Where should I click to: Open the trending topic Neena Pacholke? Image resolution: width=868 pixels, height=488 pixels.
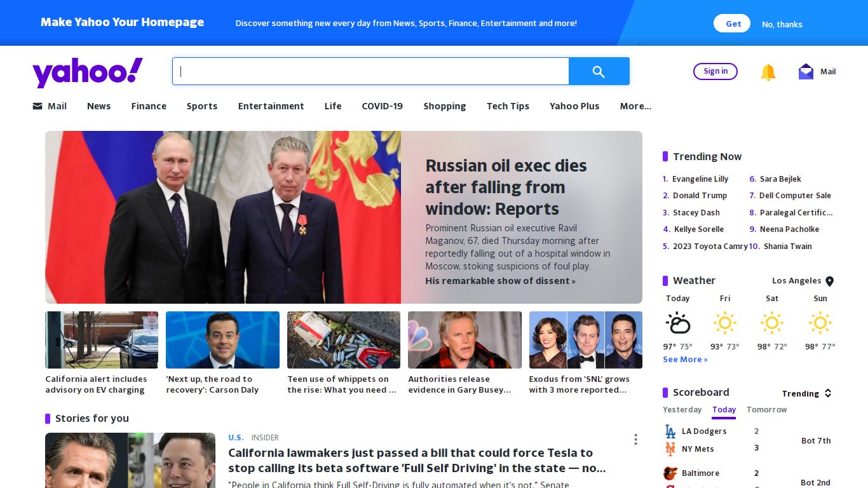click(789, 229)
